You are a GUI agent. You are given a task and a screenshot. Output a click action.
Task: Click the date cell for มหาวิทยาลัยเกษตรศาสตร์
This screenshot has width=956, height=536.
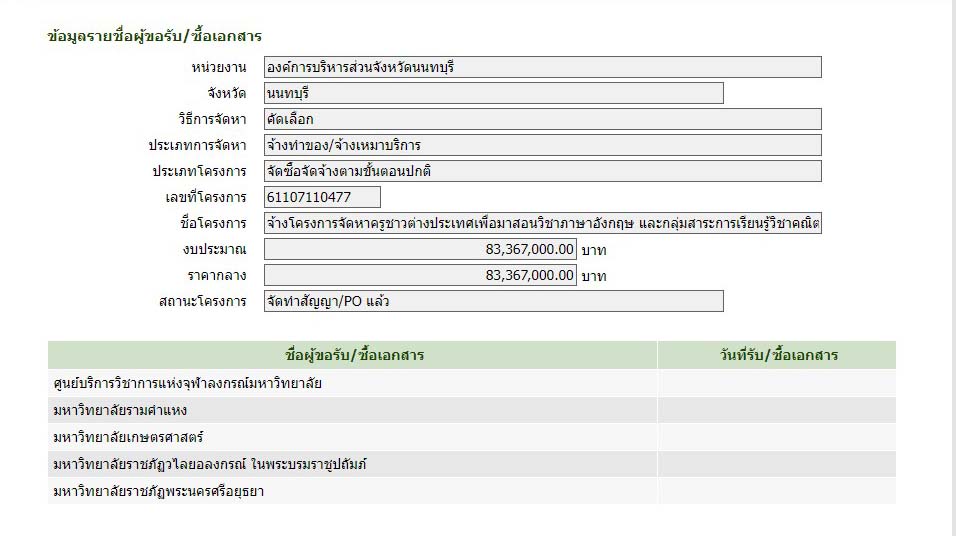pyautogui.click(x=776, y=437)
